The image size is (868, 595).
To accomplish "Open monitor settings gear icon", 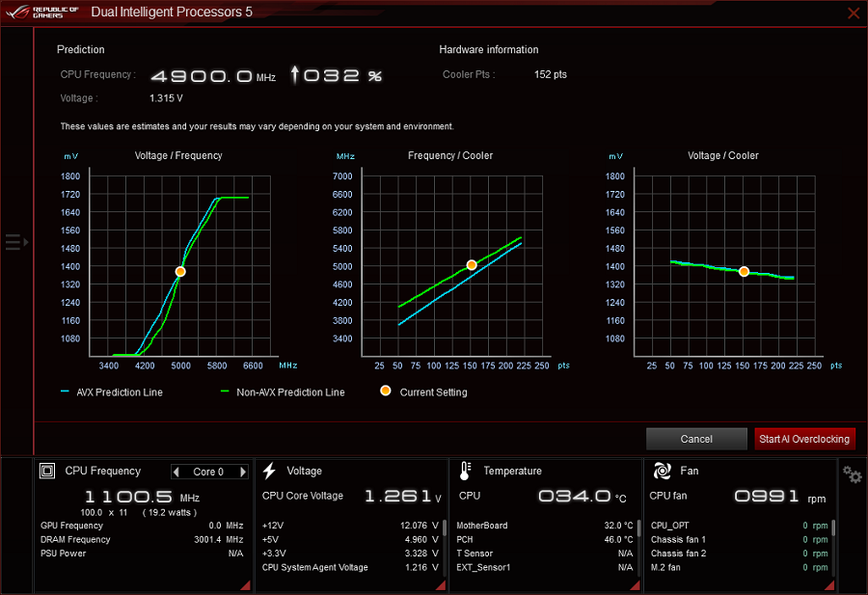I will tap(852, 474).
